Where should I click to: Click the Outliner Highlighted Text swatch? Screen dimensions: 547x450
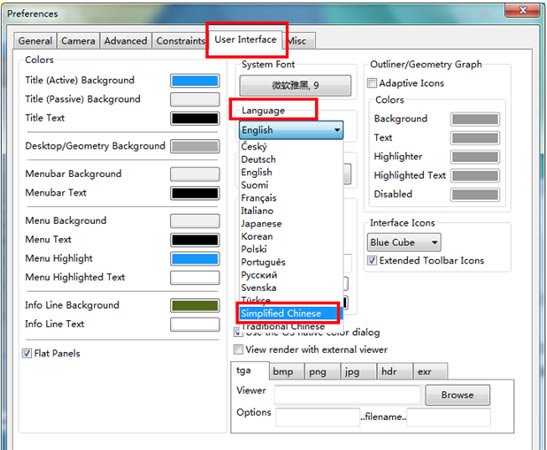475,176
